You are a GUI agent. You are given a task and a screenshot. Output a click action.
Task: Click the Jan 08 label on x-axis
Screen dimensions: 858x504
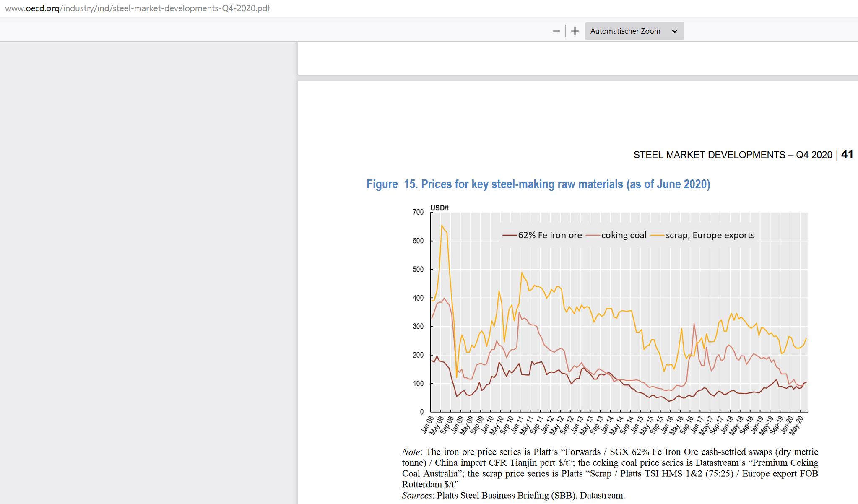[x=427, y=424]
